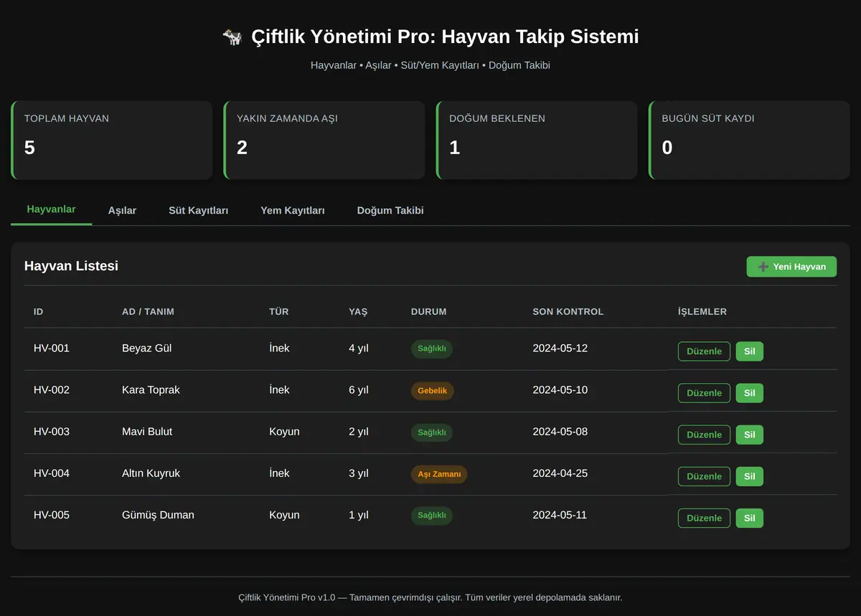Image resolution: width=861 pixels, height=616 pixels.
Task: Click the Sağlıklı badge for Beyaz Gül
Action: 432,349
